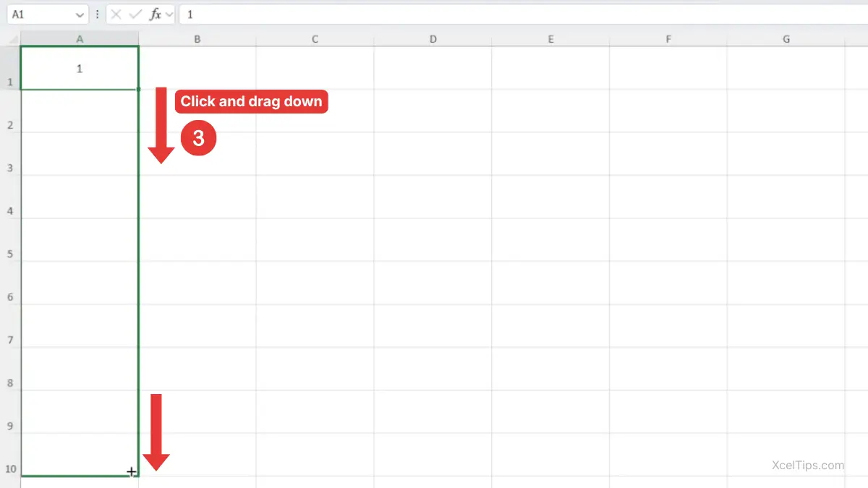Click the Insert Function fx icon
Screen dimensions: 868x488
point(155,14)
